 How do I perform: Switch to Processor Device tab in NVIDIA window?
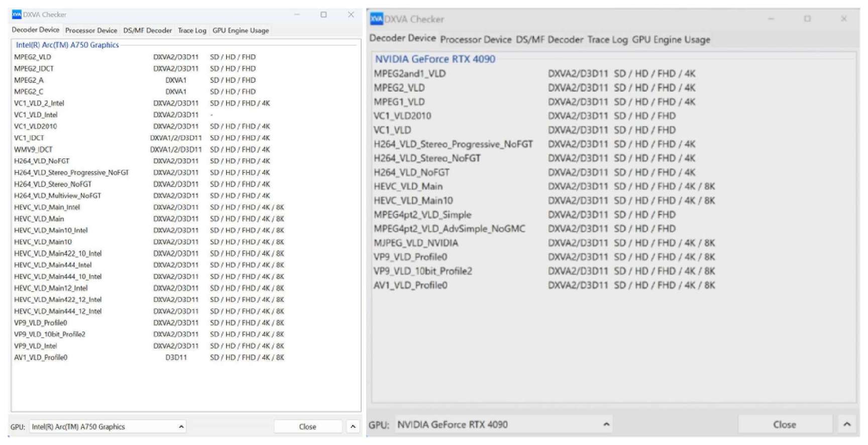coord(476,40)
